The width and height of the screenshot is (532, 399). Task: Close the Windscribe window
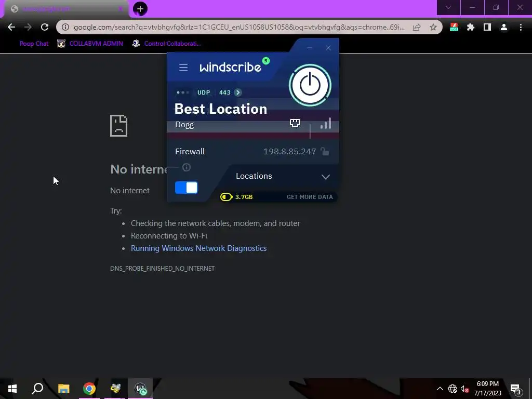click(x=328, y=48)
